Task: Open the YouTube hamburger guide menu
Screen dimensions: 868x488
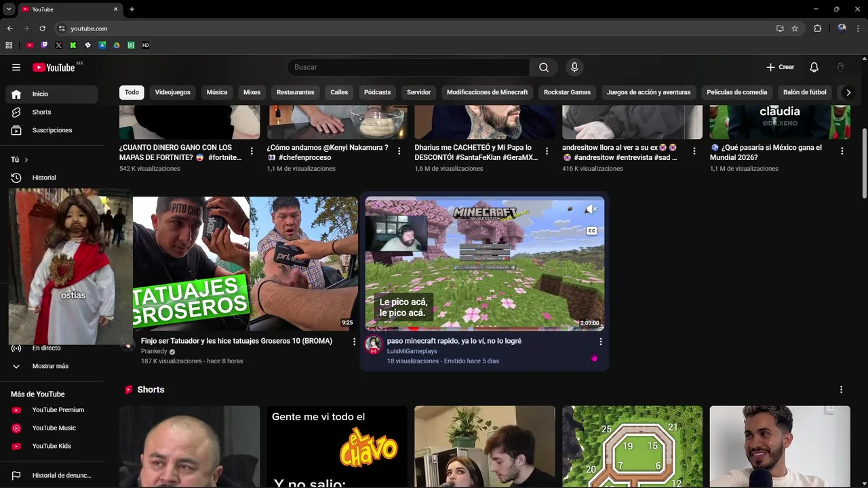Action: pos(16,67)
